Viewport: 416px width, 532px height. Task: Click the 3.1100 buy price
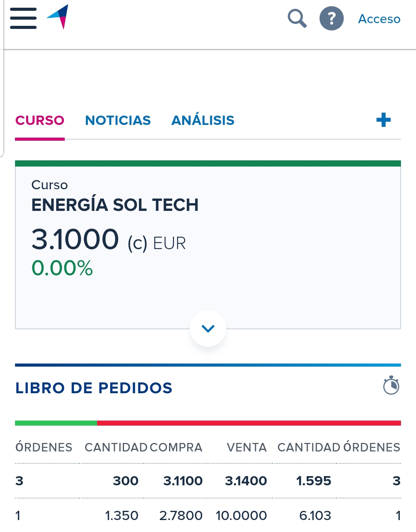[x=183, y=481]
